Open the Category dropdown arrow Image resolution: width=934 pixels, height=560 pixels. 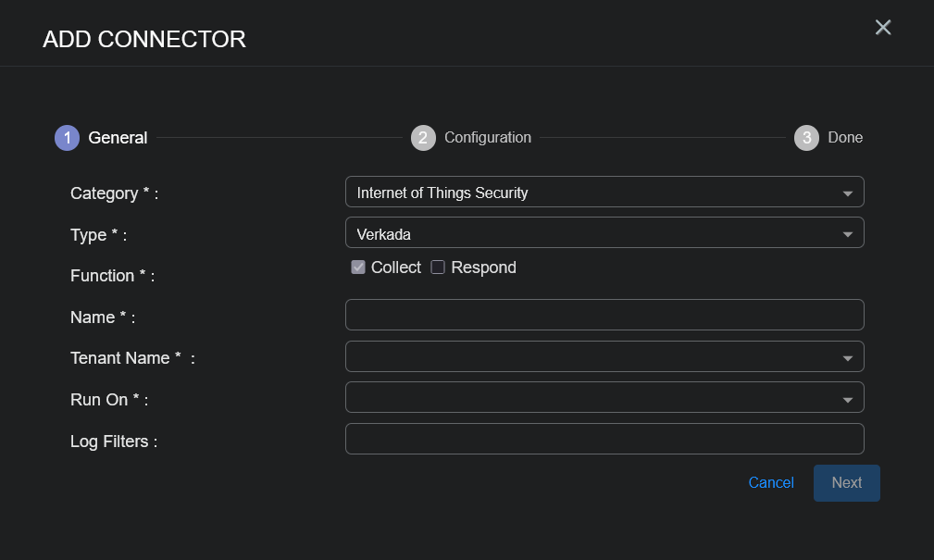847,193
